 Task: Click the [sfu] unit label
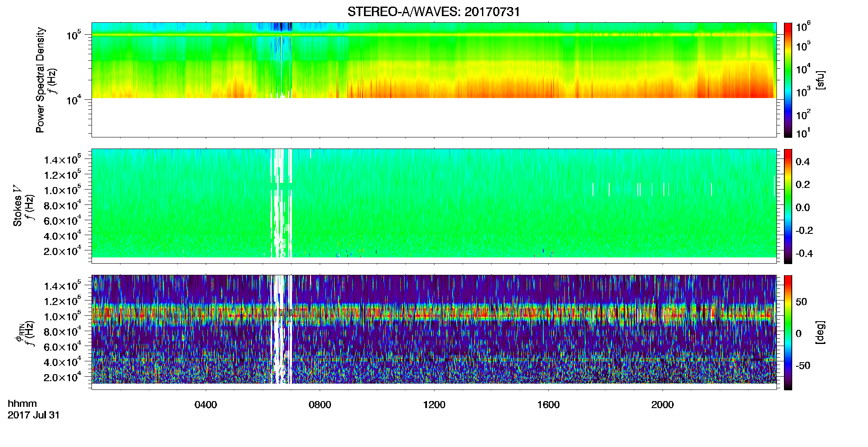click(x=820, y=80)
